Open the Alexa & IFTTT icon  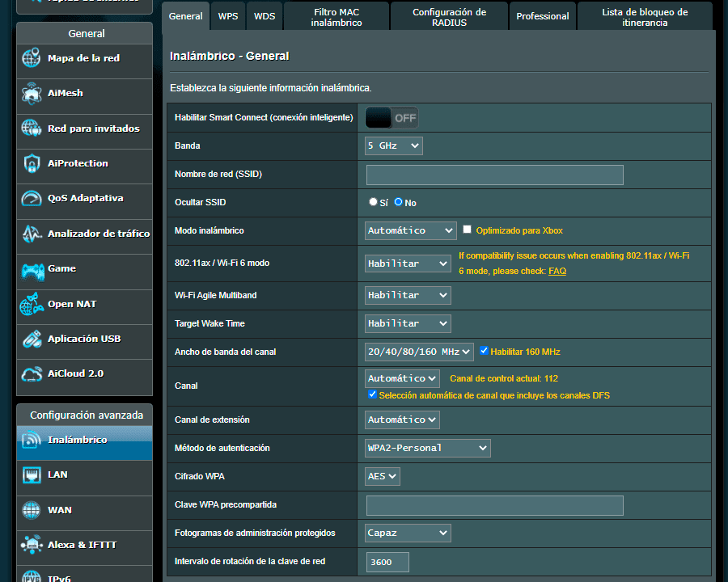(x=31, y=545)
